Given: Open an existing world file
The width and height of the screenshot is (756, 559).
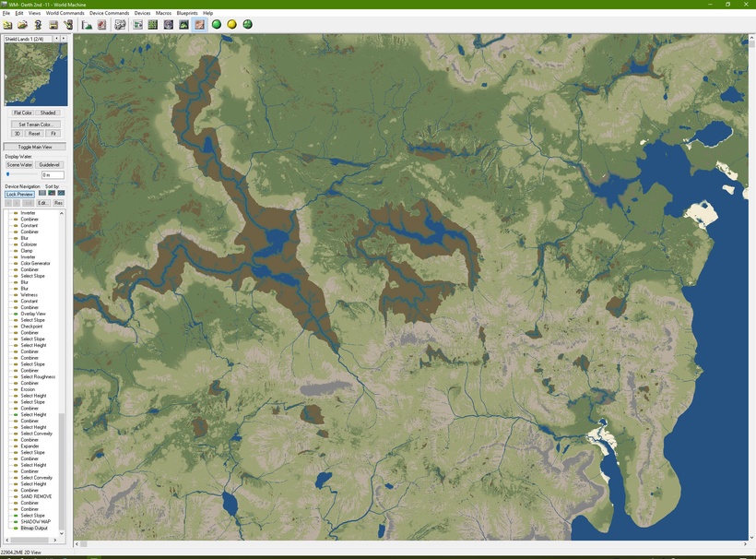Looking at the screenshot, I should 20,25.
